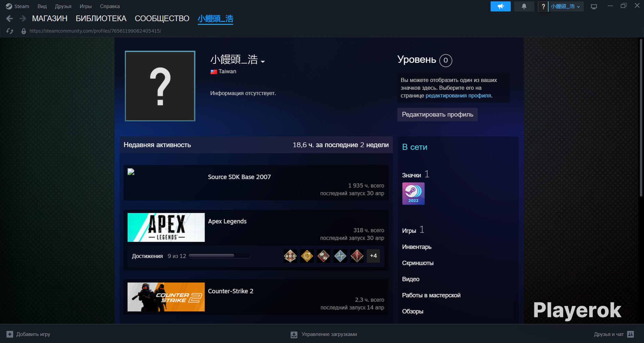This screenshot has height=343, width=644.
Task: Close the Steam window
Action: pyautogui.click(x=637, y=6)
